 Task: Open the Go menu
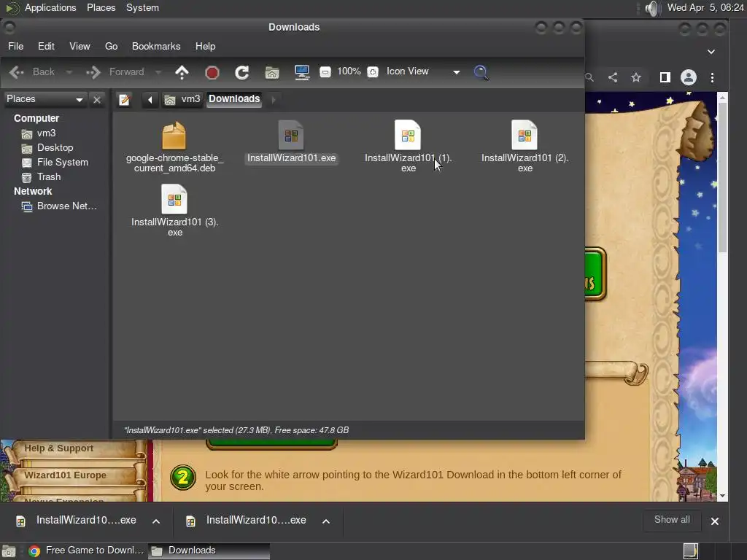coord(112,46)
